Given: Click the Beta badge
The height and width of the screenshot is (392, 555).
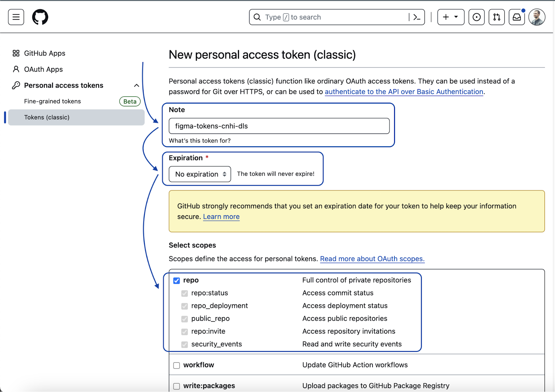Looking at the screenshot, I should tap(130, 101).
